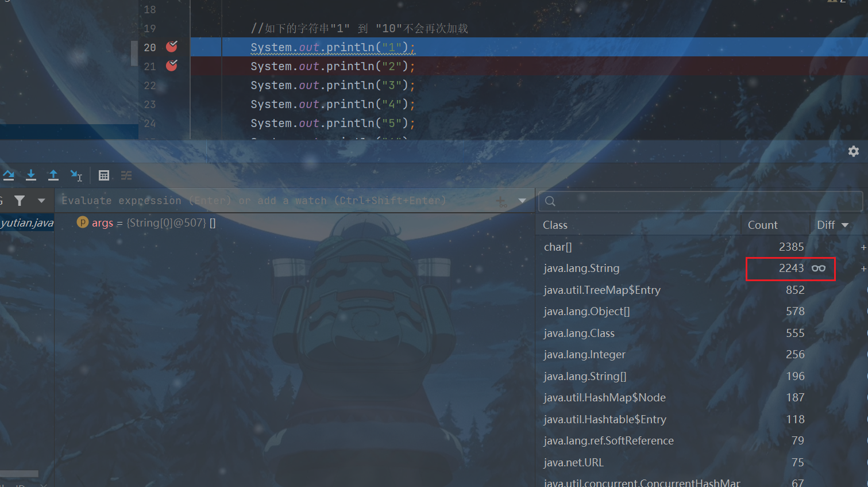868x487 pixels.
Task: Click the add-watch icon in expression field
Action: (501, 201)
